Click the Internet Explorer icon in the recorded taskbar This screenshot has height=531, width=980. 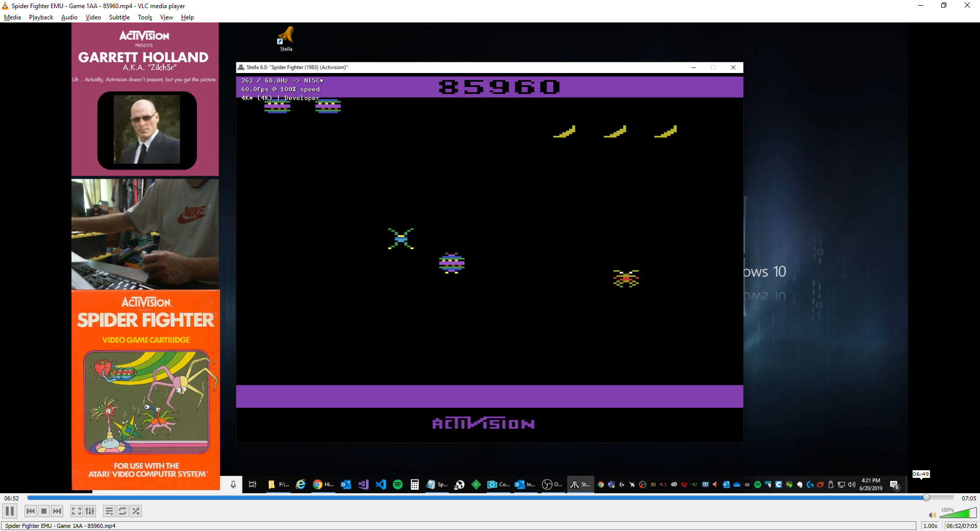pos(301,485)
